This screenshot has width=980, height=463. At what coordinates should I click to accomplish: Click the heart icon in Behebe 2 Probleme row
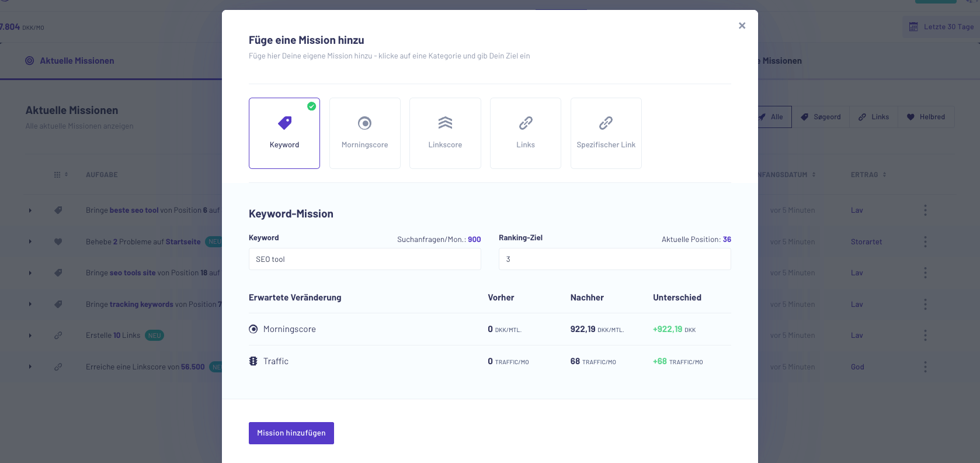point(58,241)
